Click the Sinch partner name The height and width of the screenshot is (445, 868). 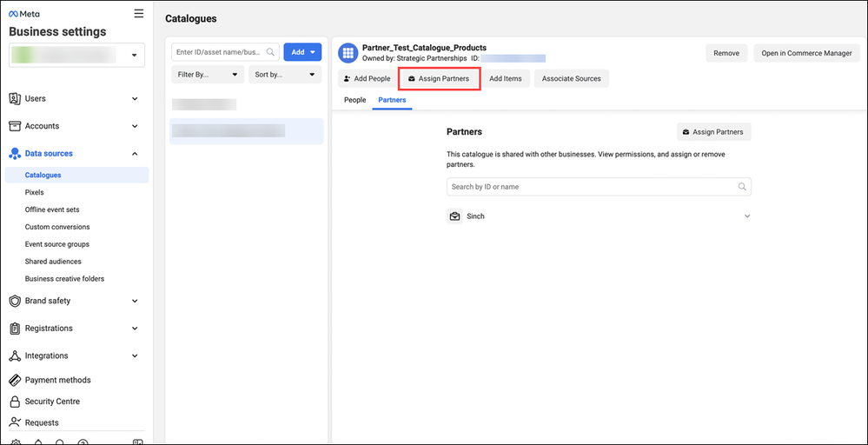[x=475, y=216]
